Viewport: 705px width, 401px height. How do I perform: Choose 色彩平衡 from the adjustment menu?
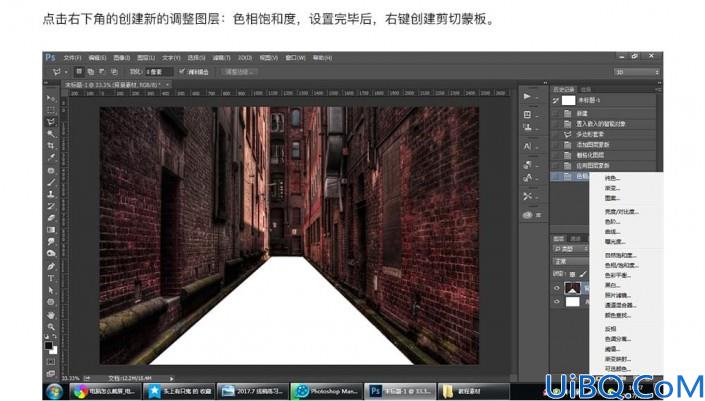pyautogui.click(x=618, y=275)
